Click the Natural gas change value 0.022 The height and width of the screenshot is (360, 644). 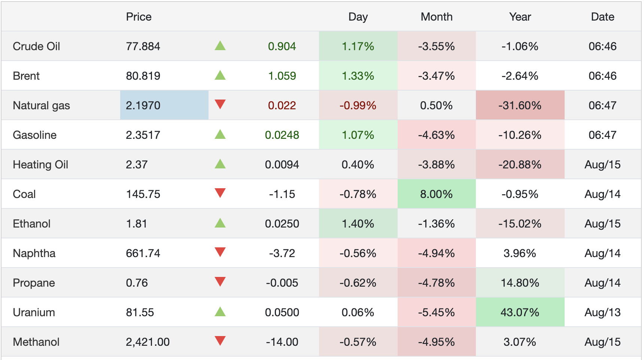click(x=282, y=106)
